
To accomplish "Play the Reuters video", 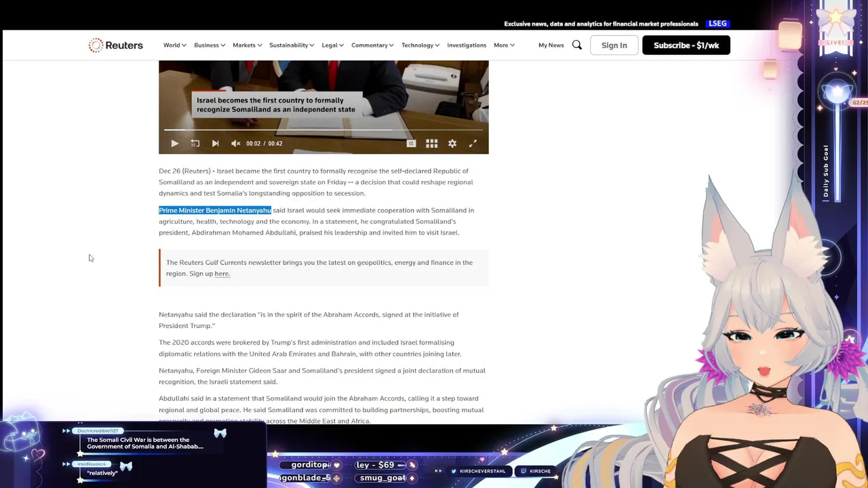I will coord(174,143).
